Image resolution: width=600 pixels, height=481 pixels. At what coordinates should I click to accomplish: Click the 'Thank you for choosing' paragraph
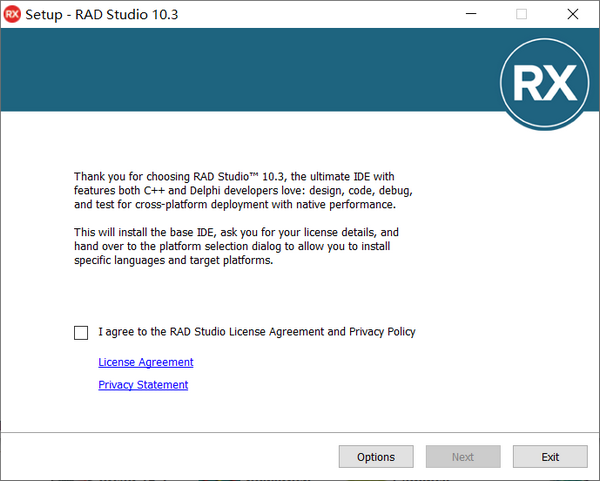point(243,190)
